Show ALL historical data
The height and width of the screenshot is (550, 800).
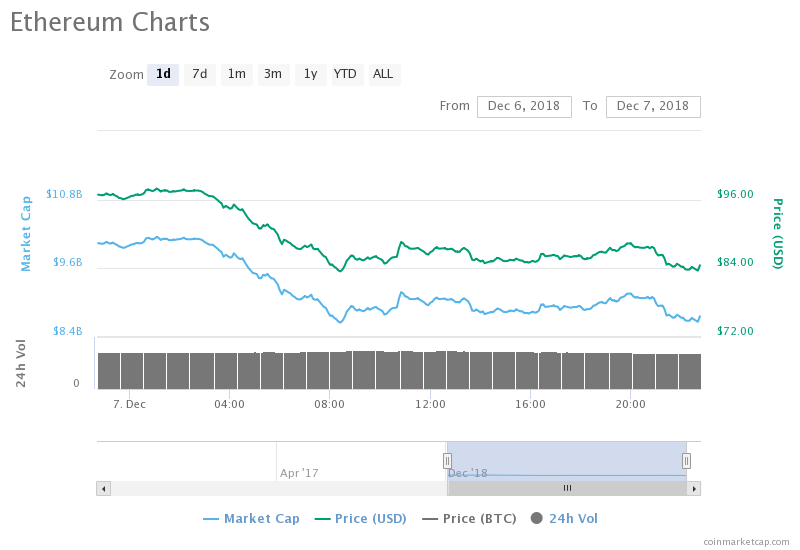coord(383,74)
